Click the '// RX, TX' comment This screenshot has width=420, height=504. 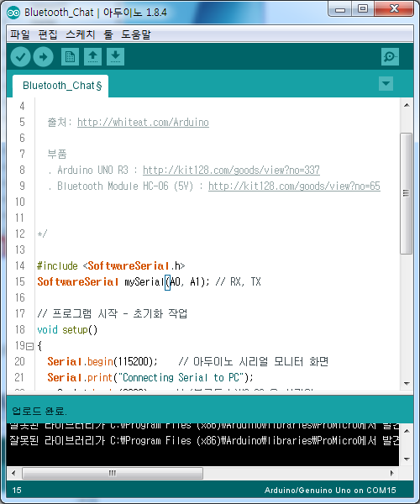click(x=238, y=282)
